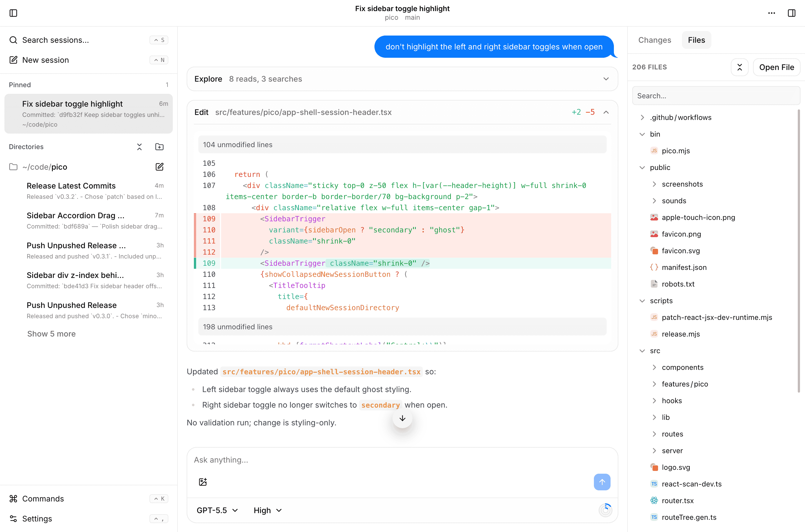805x532 pixels.
Task: Start new session in ~/code/pico
Action: click(159, 167)
